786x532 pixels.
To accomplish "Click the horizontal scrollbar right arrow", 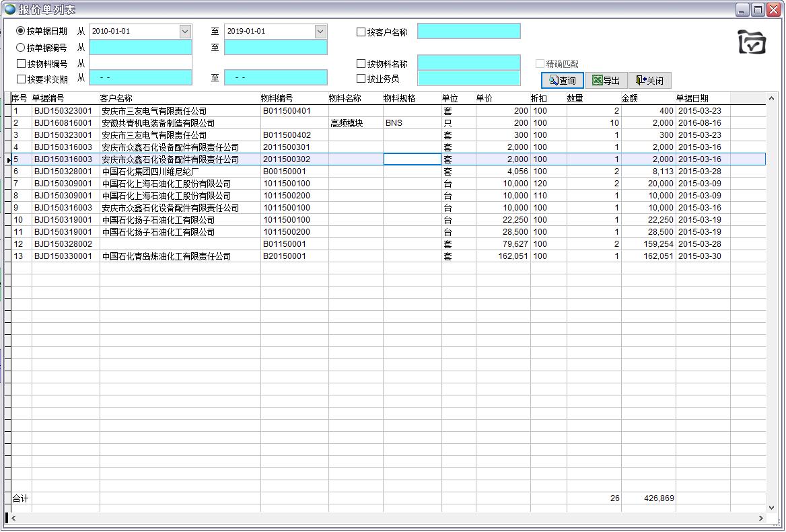I will coord(761,519).
